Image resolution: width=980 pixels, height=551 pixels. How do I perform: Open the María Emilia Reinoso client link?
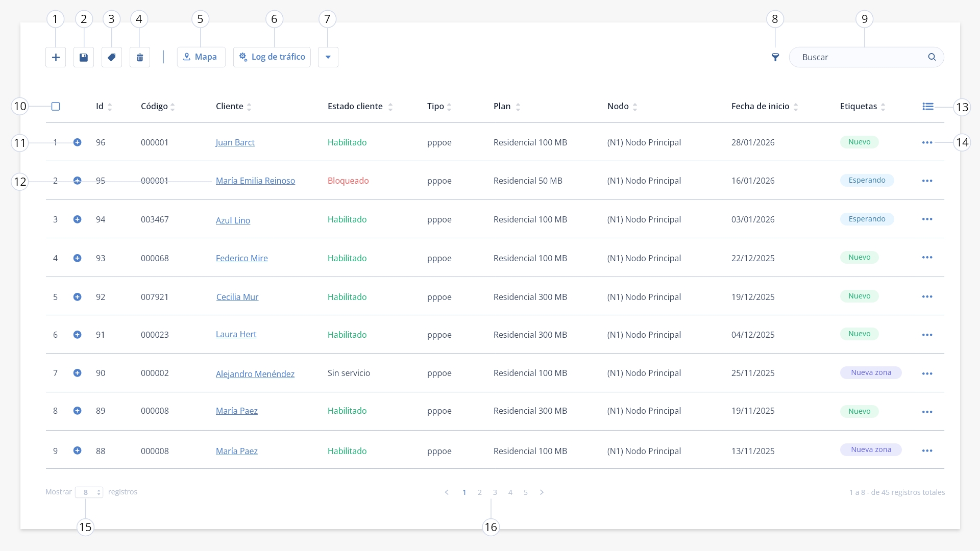255,181
